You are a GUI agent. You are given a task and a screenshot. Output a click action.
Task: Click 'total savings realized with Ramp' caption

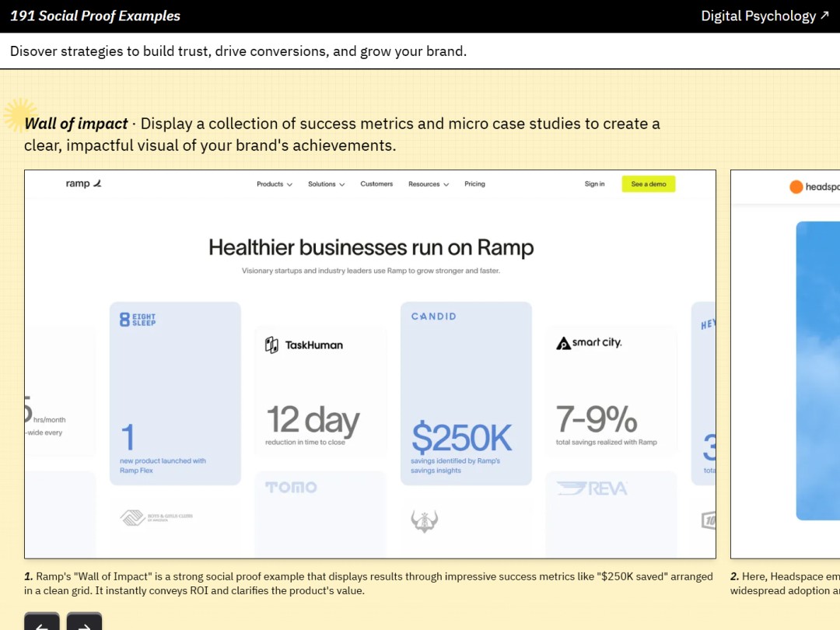point(607,443)
